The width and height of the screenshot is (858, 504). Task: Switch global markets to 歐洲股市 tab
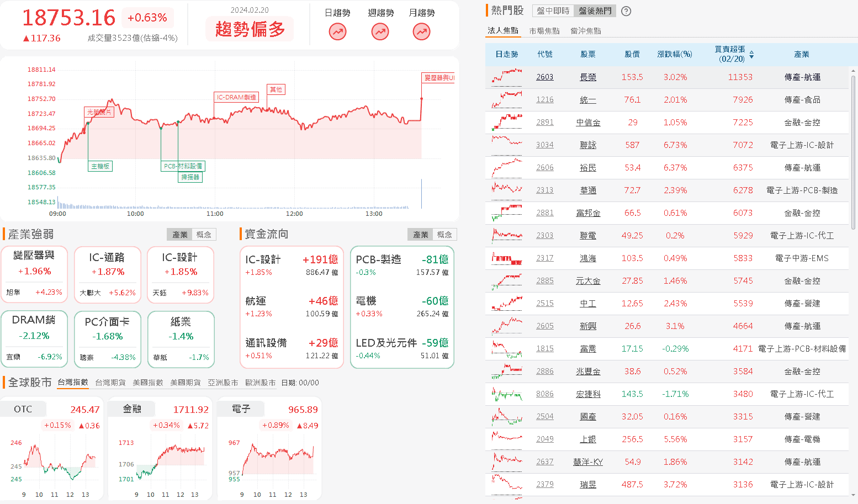point(261,383)
